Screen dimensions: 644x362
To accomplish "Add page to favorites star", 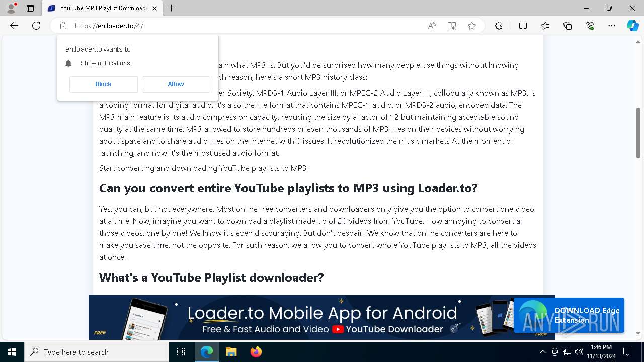I will pos(472,26).
